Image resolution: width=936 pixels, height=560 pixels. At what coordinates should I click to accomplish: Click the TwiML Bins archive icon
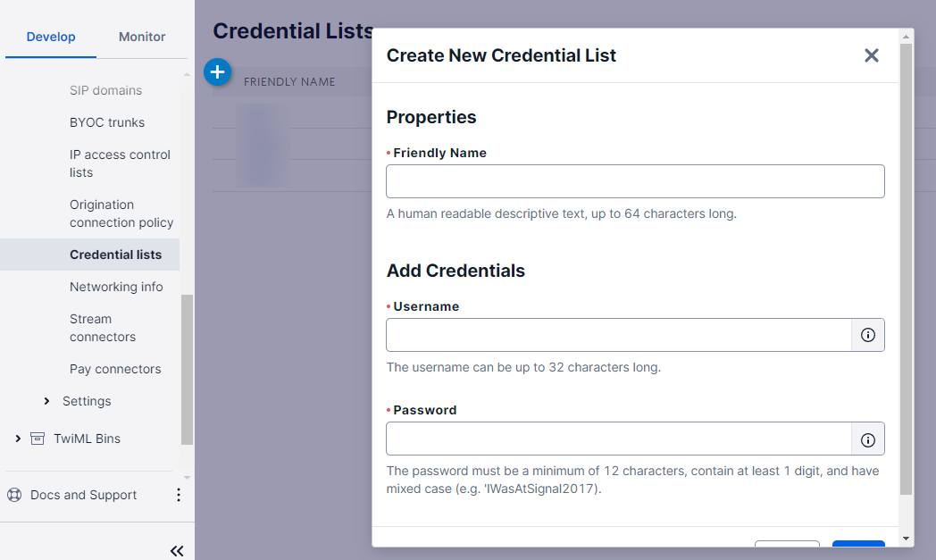(37, 439)
